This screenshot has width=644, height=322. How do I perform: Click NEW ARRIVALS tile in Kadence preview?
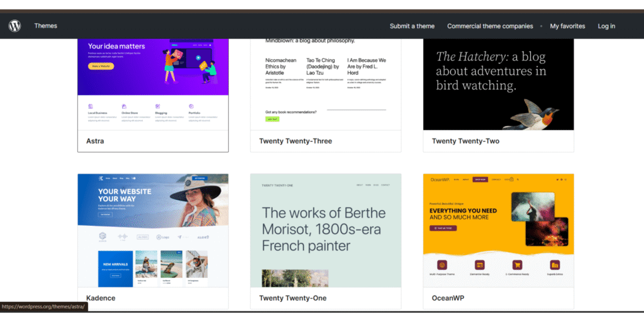(x=116, y=269)
